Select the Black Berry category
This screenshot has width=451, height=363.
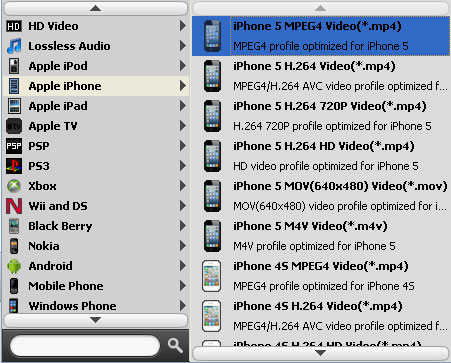96,226
